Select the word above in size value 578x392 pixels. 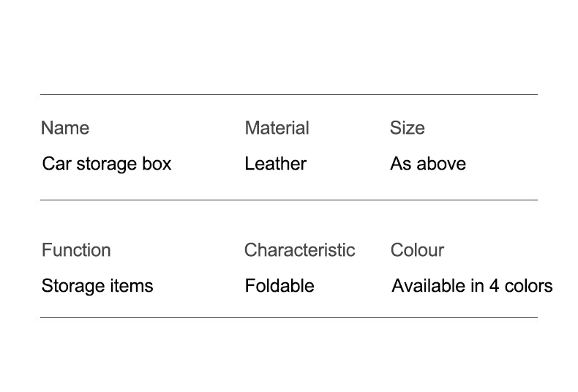click(441, 164)
